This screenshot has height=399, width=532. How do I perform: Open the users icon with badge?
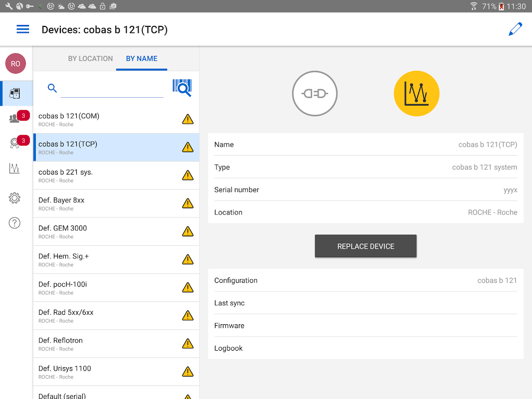click(15, 119)
